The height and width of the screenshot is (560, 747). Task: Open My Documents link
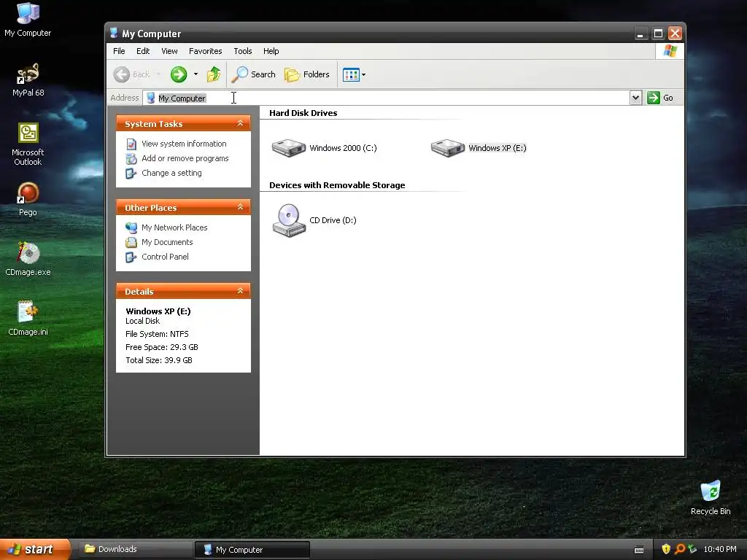(x=167, y=242)
